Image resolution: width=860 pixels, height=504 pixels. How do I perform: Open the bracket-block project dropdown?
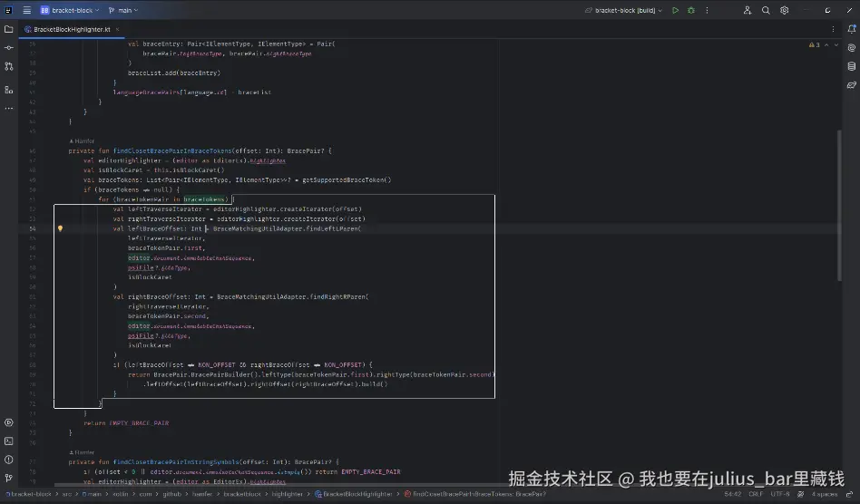[x=70, y=10]
